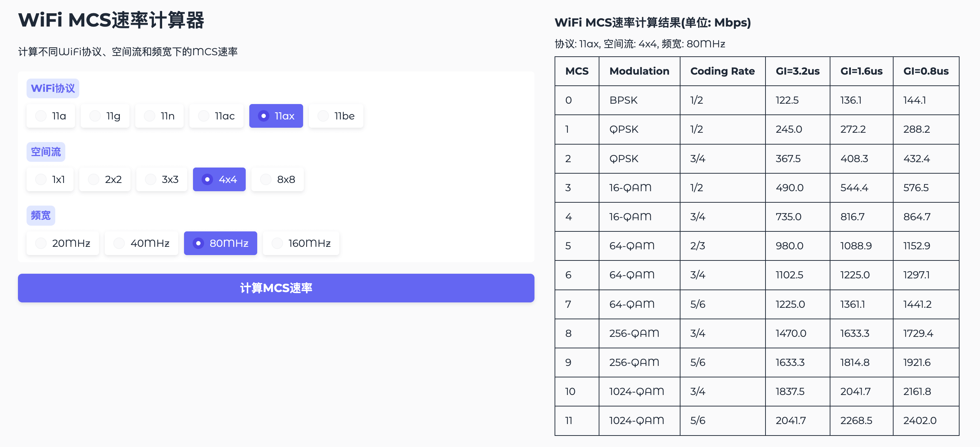Click the 256-QAM cell in MCS 8 row
This screenshot has height=447, width=980.
click(640, 334)
